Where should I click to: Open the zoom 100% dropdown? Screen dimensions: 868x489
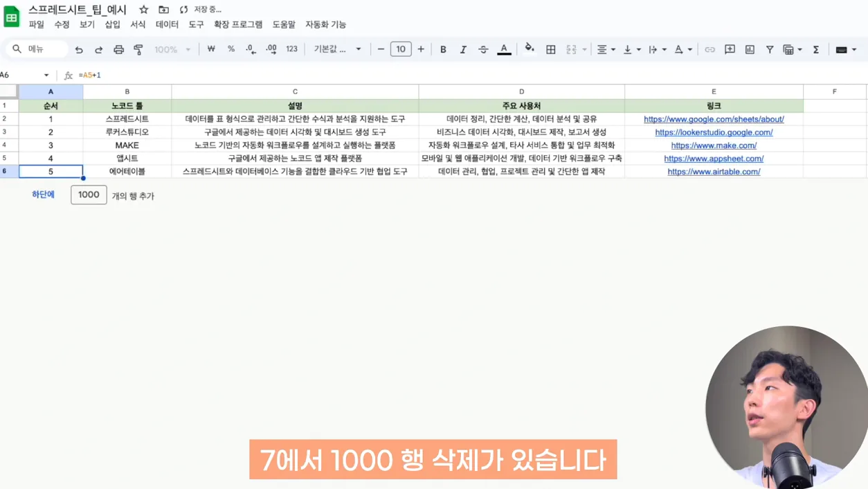point(172,50)
